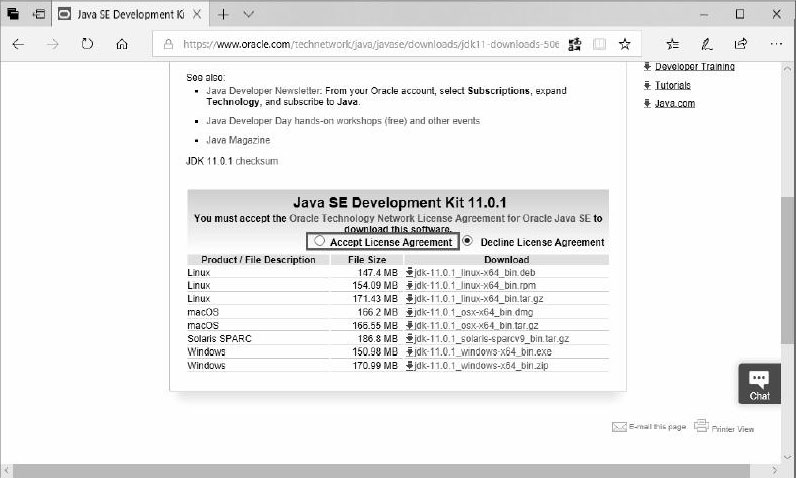Download jdk-11.0.1_linux-x64_bin.tar.gz
Viewport: 796px width, 478px height.
click(479, 298)
